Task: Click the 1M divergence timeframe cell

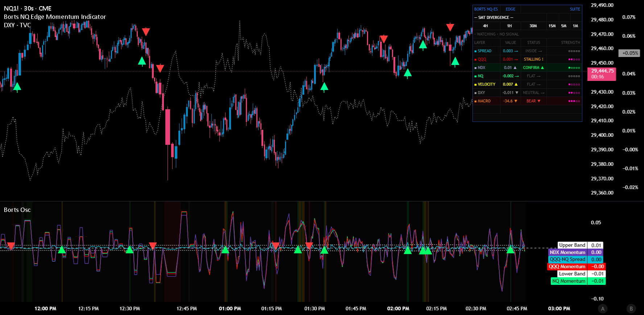Action: coord(575,26)
